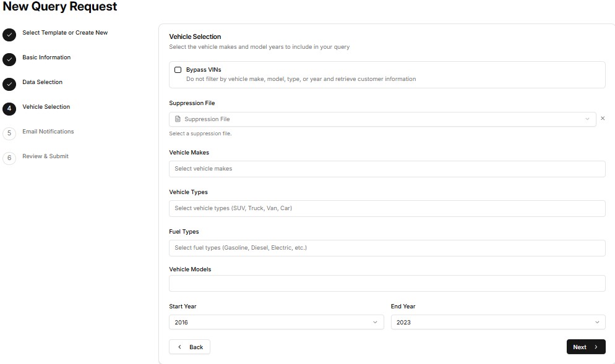Click the Select Template step checkmark icon
615x364 pixels.
coord(9,35)
